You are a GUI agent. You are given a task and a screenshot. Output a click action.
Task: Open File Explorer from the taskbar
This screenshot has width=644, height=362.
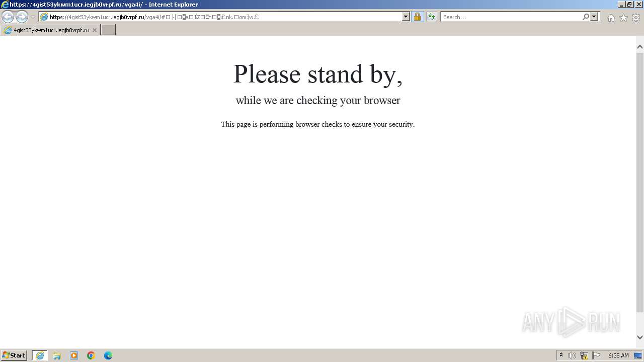point(57,355)
